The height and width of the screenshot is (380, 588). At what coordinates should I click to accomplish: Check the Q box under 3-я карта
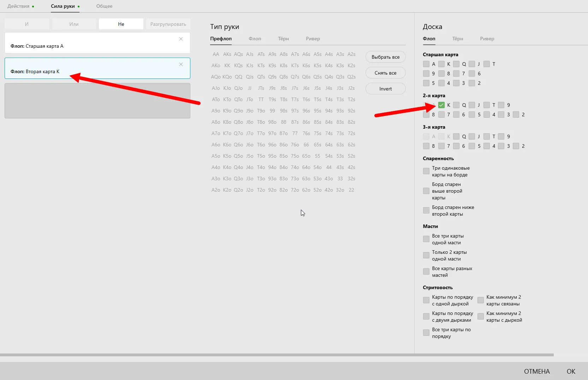456,136
